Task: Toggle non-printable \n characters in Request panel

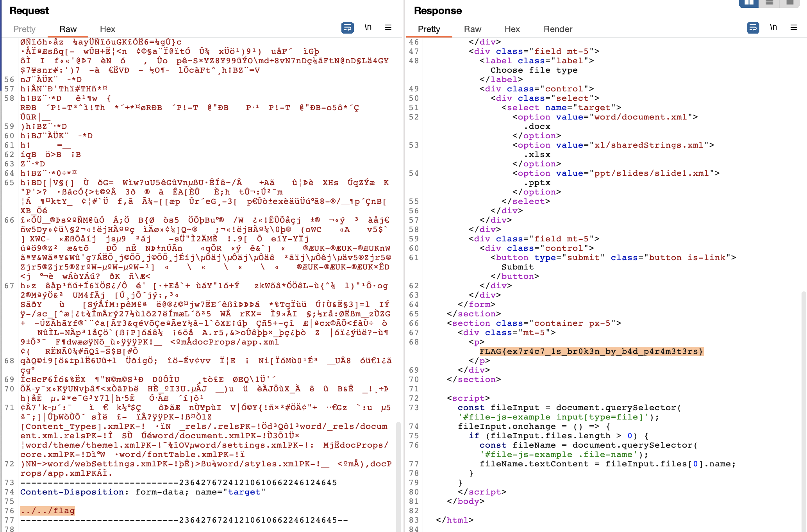Action: (x=368, y=27)
